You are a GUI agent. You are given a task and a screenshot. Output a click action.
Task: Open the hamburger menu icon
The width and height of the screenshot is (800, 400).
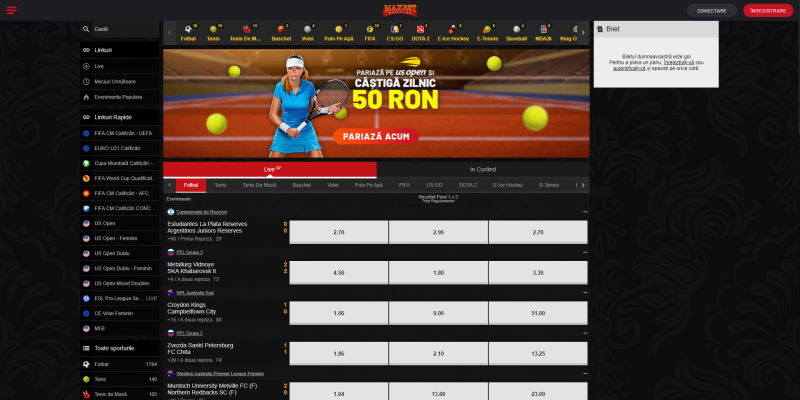(x=12, y=10)
